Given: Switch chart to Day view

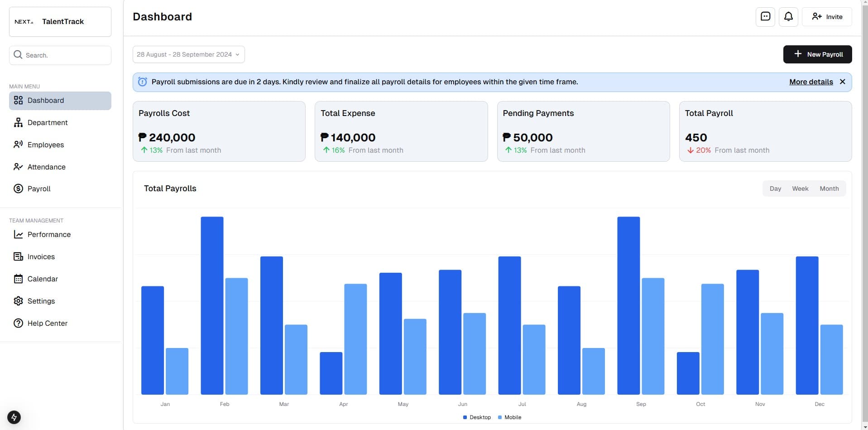Looking at the screenshot, I should [775, 189].
